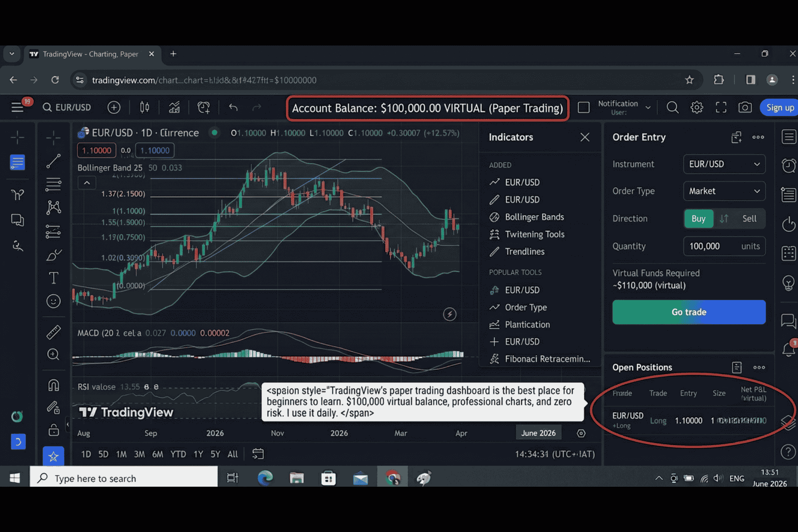This screenshot has width=798, height=532.
Task: Expand the Notification User dropdown
Action: point(624,108)
